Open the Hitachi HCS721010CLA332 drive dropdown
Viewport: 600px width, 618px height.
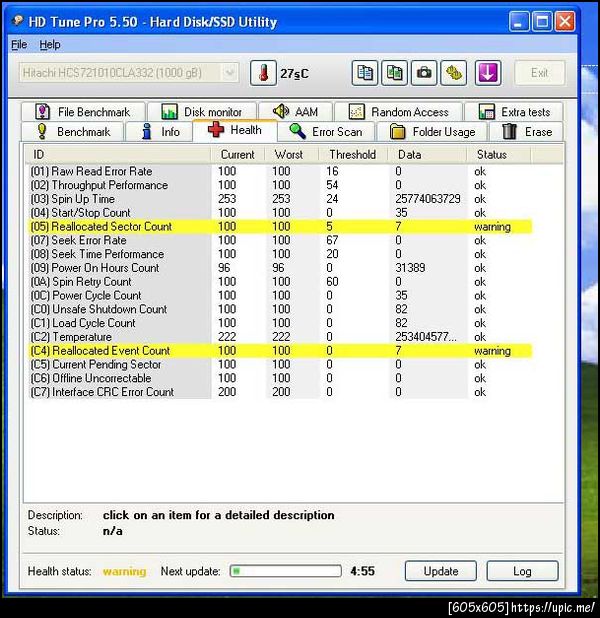[x=129, y=73]
